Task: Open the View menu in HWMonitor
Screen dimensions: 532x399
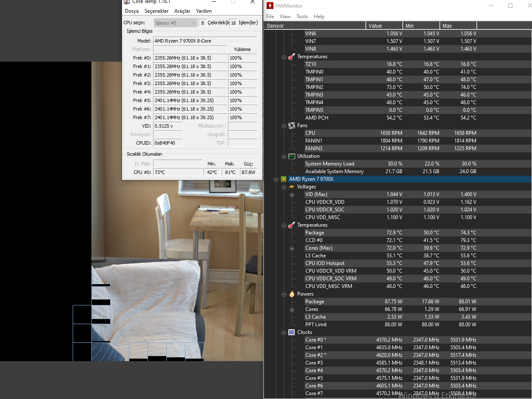Action: [x=285, y=17]
